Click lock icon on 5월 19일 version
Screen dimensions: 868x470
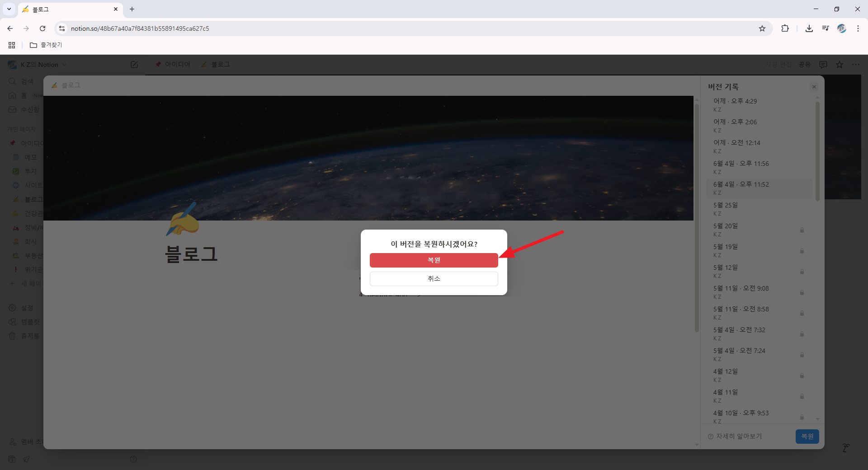pos(802,251)
